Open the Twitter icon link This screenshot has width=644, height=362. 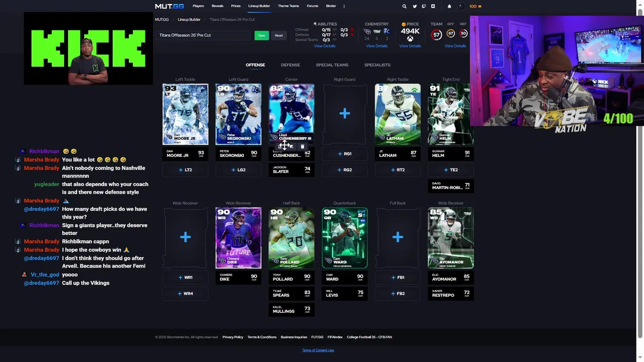[415, 6]
